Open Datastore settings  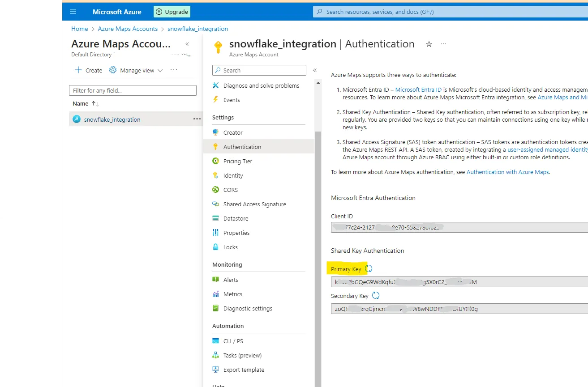tap(236, 218)
